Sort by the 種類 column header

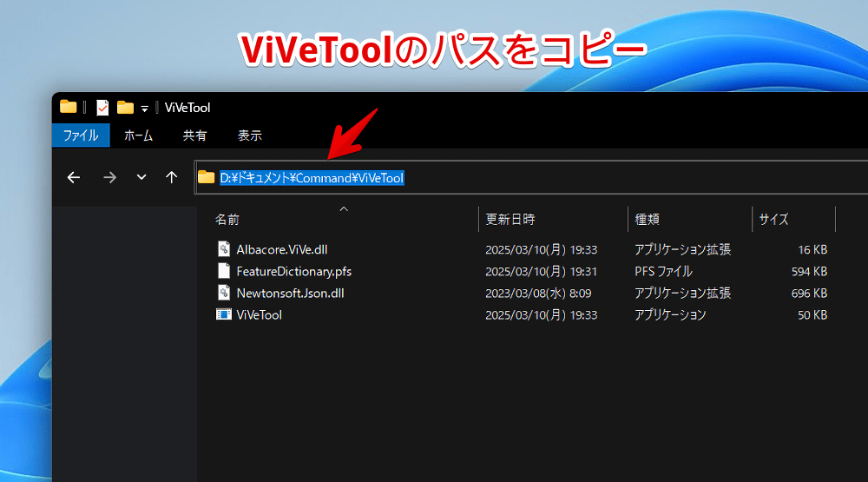pyautogui.click(x=648, y=220)
